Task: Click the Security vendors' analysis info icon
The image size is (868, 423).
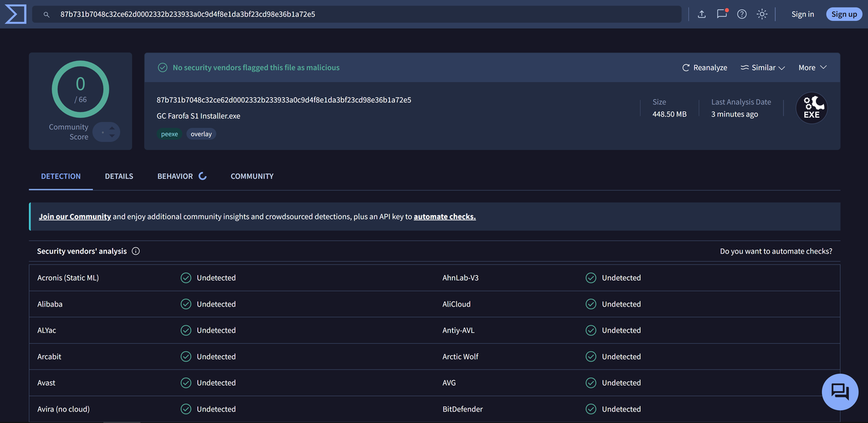Action: [x=136, y=251]
